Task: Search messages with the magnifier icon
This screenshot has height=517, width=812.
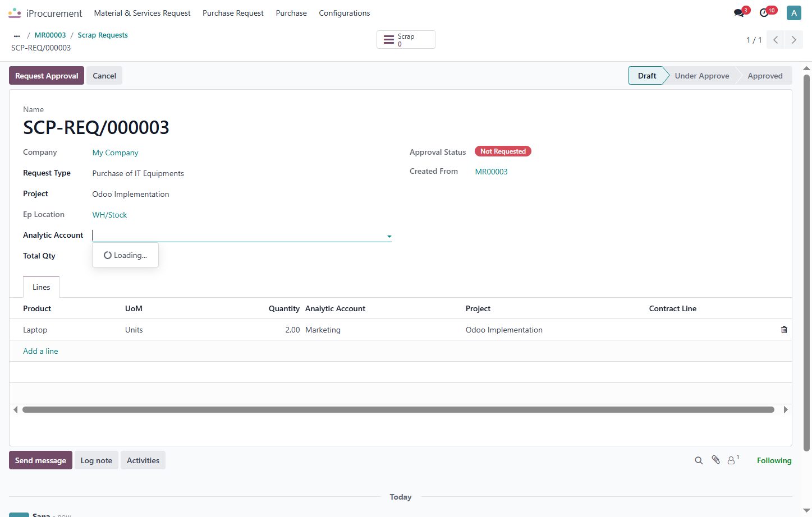Action: click(699, 460)
